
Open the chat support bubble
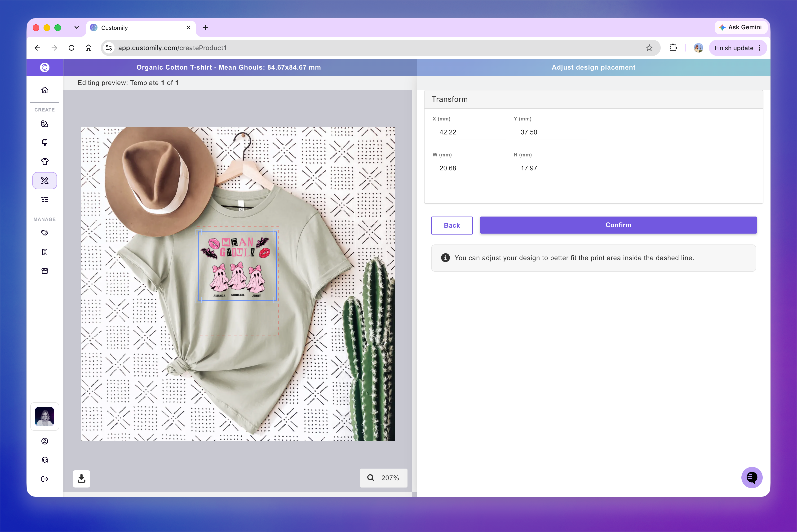coord(752,478)
